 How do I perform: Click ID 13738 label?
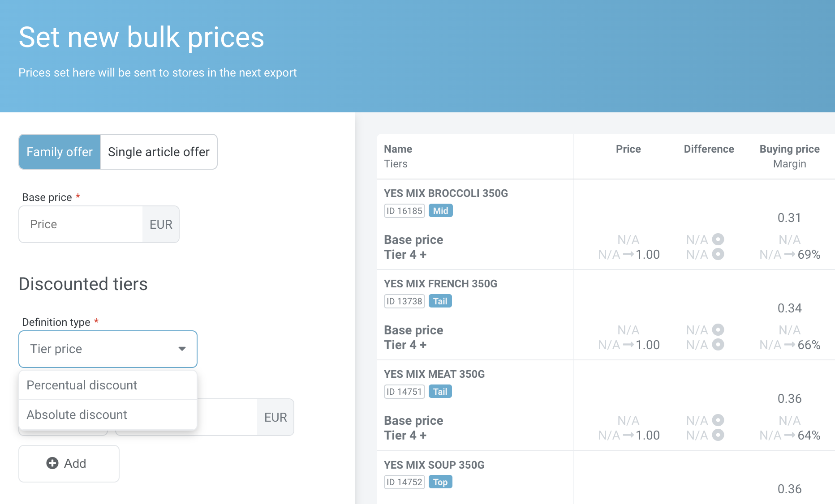point(405,301)
